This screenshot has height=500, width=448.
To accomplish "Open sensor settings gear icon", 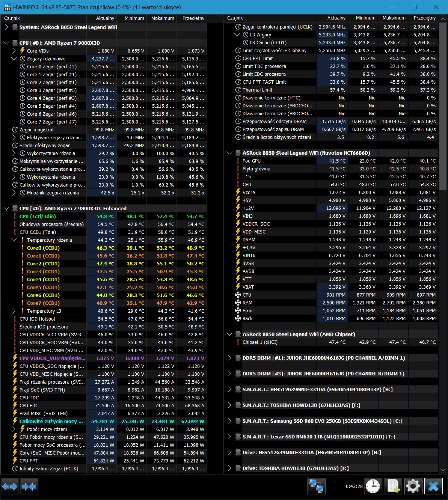I will pyautogui.click(x=413, y=486).
